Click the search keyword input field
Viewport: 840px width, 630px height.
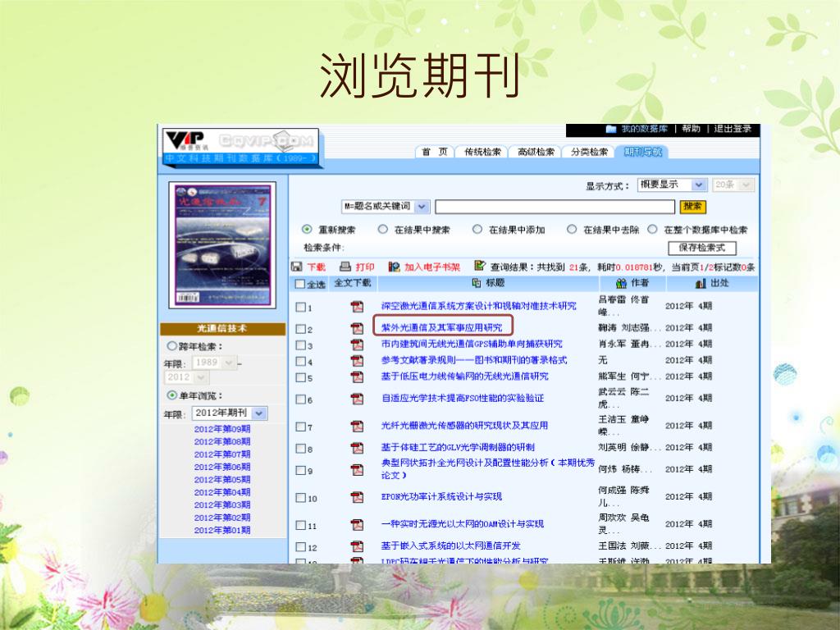(555, 206)
